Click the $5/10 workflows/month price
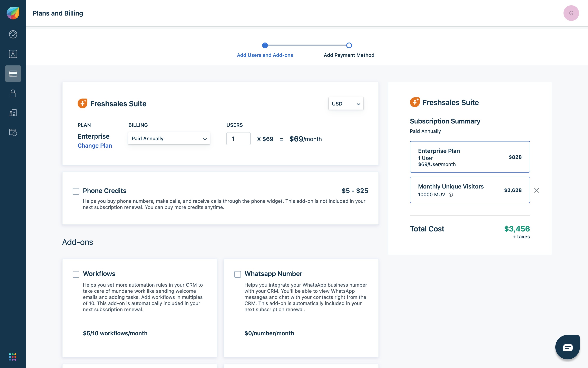Viewport: 588px width, 368px height. click(115, 333)
